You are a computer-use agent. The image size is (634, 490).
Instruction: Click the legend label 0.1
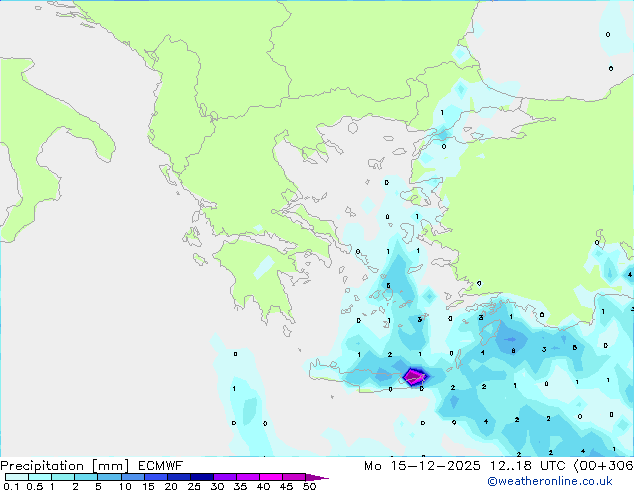(11, 486)
